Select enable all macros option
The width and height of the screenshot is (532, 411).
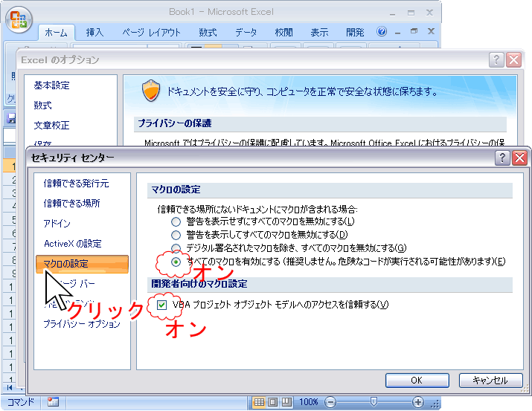pos(176,262)
